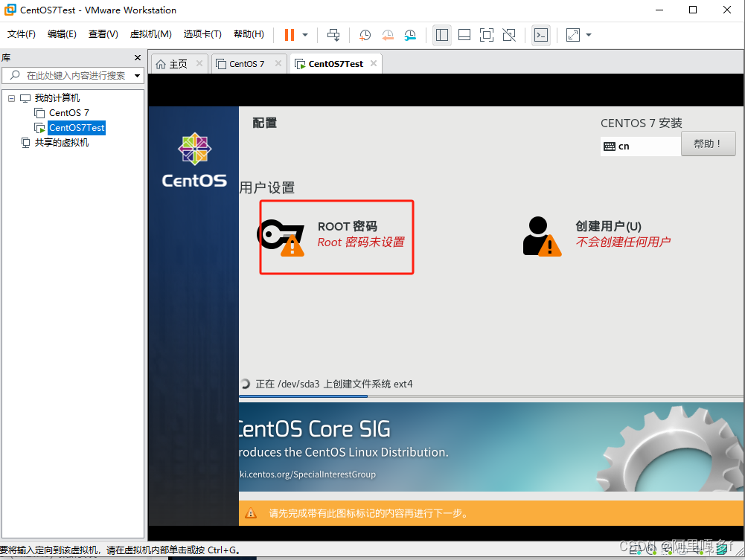Open the library search dropdown arrow
The height and width of the screenshot is (560, 745).
[x=137, y=75]
